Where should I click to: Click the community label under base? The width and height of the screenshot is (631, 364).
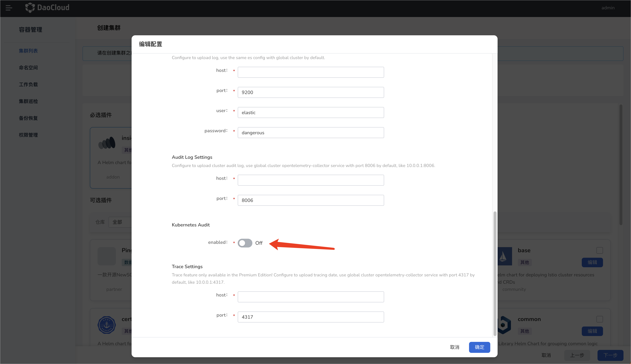[514, 289]
